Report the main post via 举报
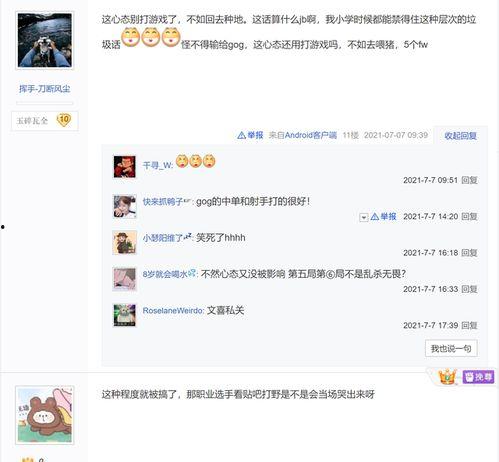Screen dimensions: 499x462 tap(250, 135)
